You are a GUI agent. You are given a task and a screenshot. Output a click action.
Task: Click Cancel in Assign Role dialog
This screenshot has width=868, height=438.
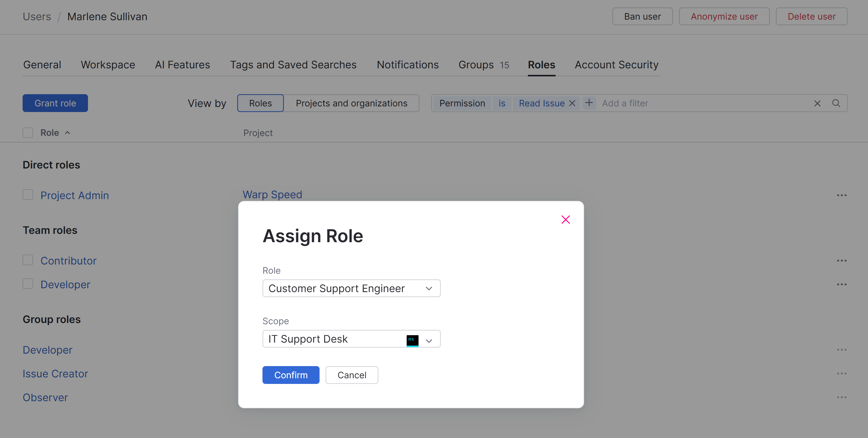tap(351, 375)
